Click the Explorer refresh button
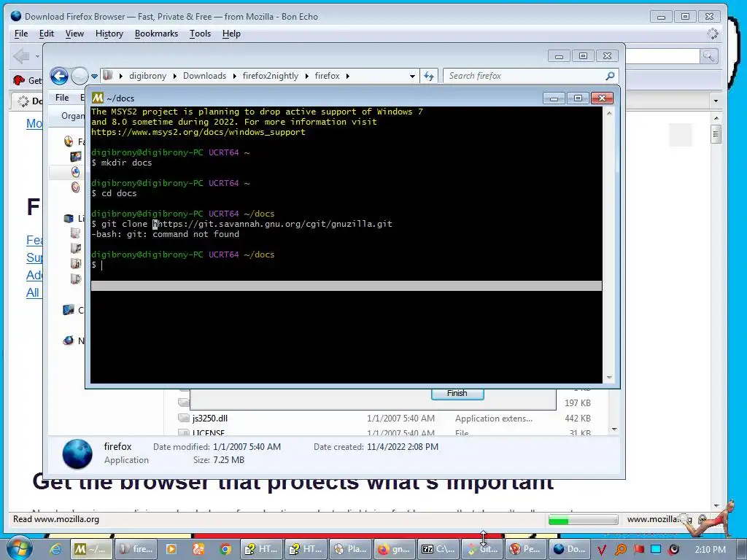Viewport: 747px width, 560px height. [x=429, y=76]
